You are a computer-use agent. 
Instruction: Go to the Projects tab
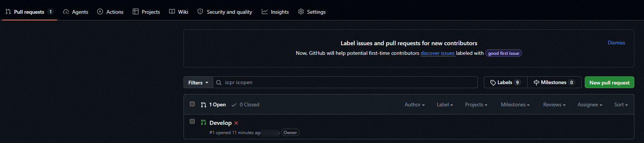click(x=146, y=12)
